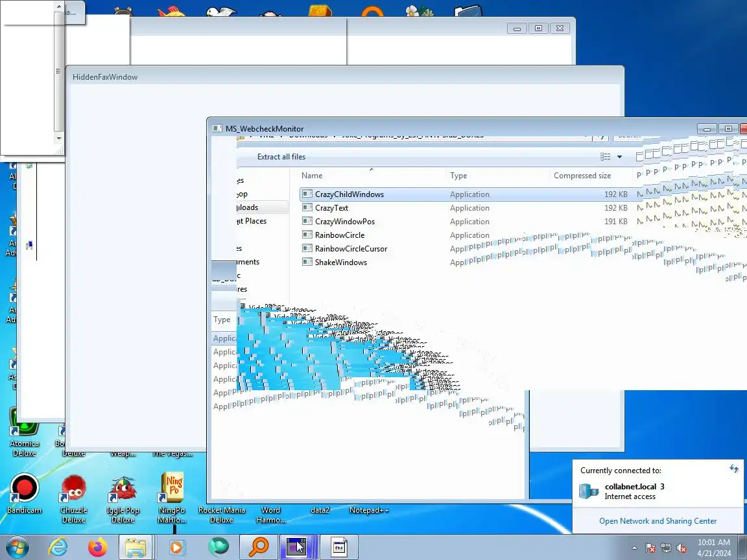Click the CrazyChildWindows application icon
The width and height of the screenshot is (747, 560).
pos(307,194)
